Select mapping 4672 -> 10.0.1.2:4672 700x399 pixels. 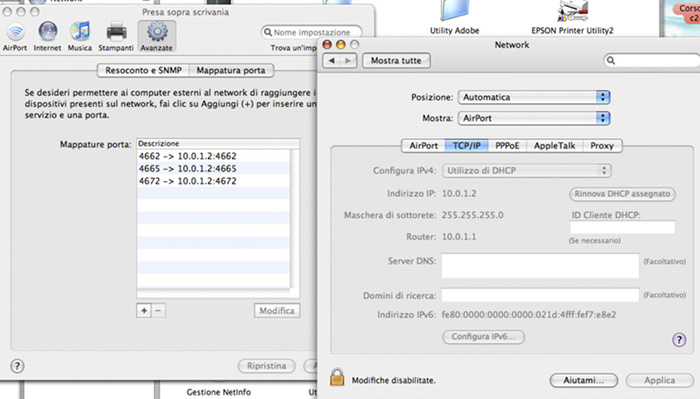tap(213, 181)
